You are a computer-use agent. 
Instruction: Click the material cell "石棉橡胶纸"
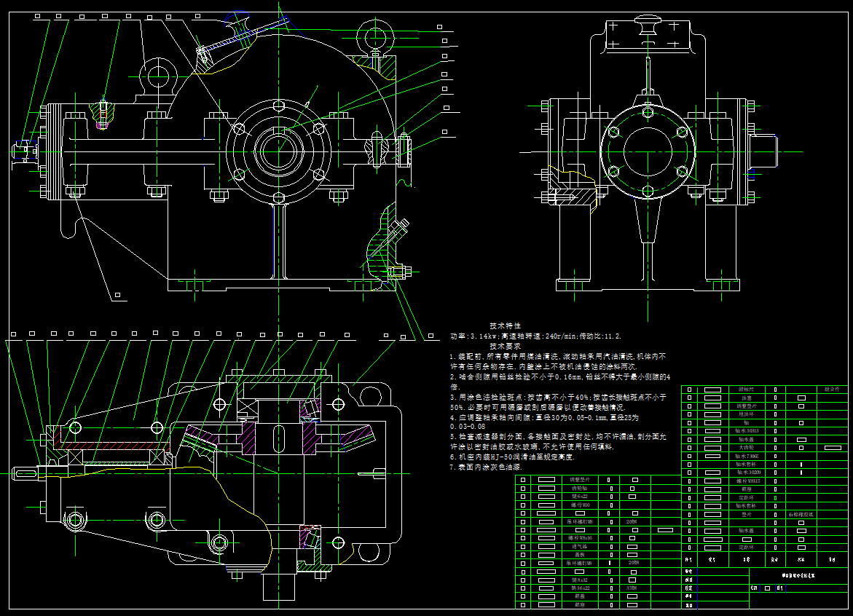[x=801, y=514]
